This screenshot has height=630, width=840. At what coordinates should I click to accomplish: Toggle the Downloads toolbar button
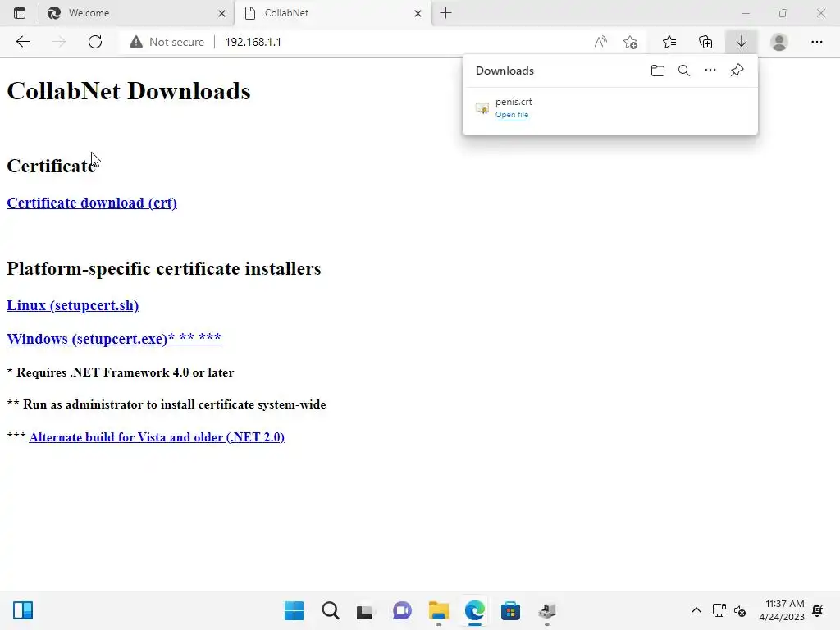point(742,42)
